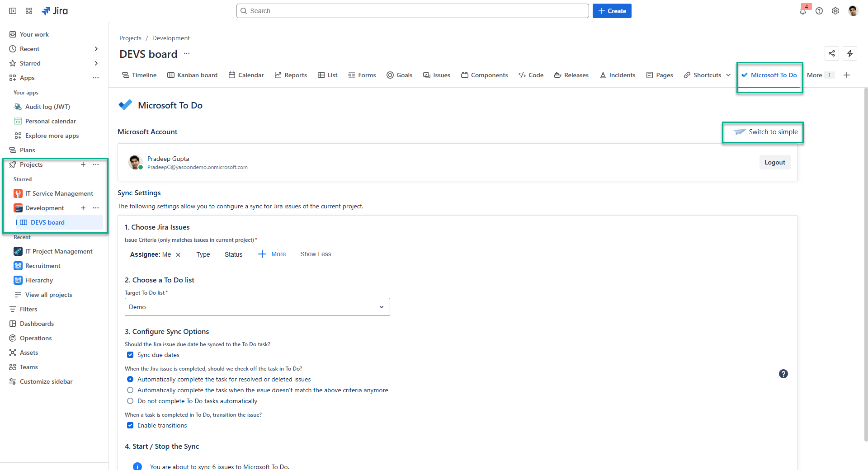Select the Microsoft To Do tab
Image resolution: width=868 pixels, height=470 pixels.
tap(769, 75)
